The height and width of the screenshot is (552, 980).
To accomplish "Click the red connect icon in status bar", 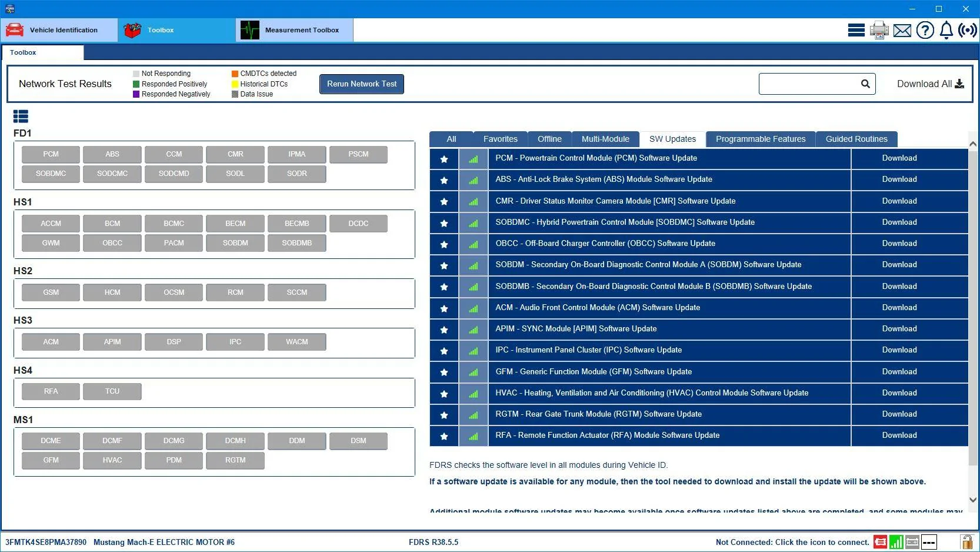I will (x=880, y=542).
